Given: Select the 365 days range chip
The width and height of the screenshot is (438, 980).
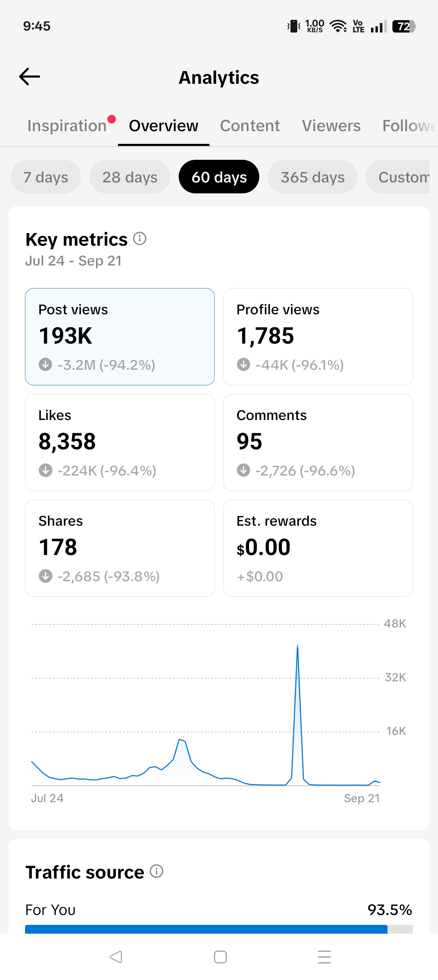Looking at the screenshot, I should click(313, 177).
